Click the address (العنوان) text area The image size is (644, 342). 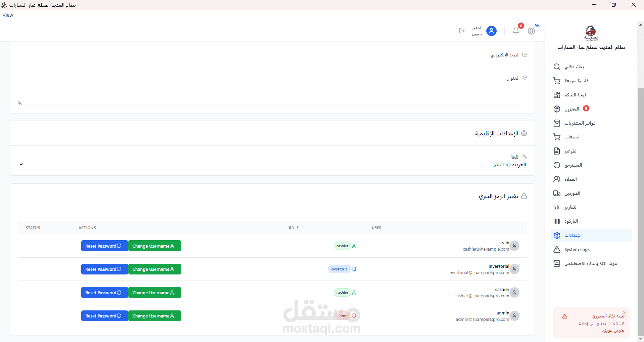click(273, 94)
